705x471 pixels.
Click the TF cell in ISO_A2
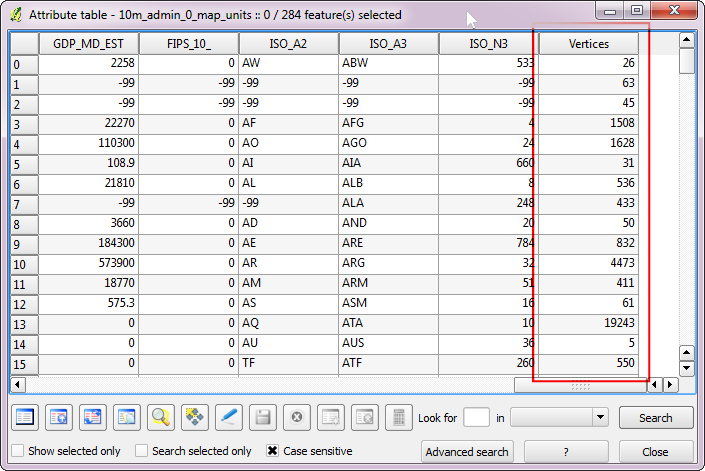[x=289, y=363]
